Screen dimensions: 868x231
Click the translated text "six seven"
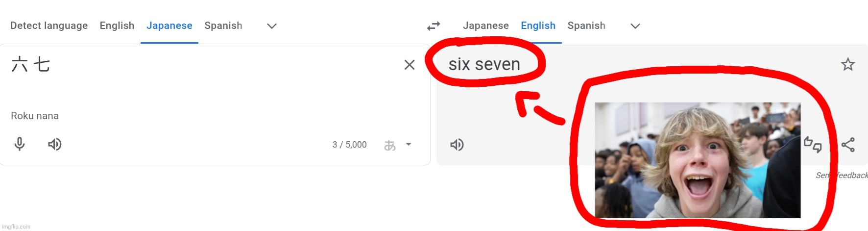point(484,64)
